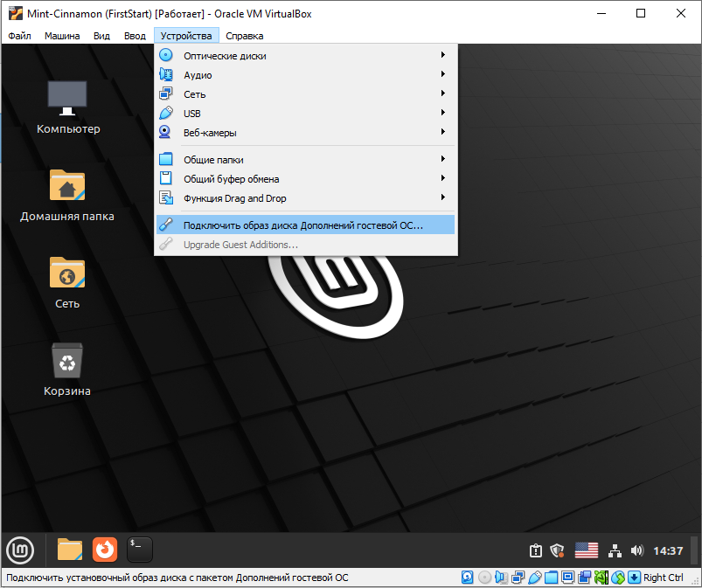The width and height of the screenshot is (702, 588).
Task: Click the Show Desktop strip at panel edge
Action: click(x=694, y=550)
